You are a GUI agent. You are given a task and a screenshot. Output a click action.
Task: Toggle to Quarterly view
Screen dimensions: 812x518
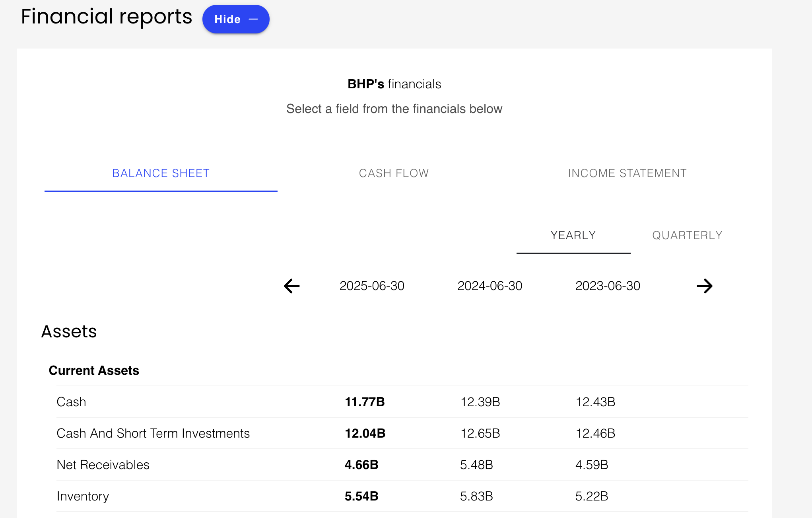(x=687, y=235)
